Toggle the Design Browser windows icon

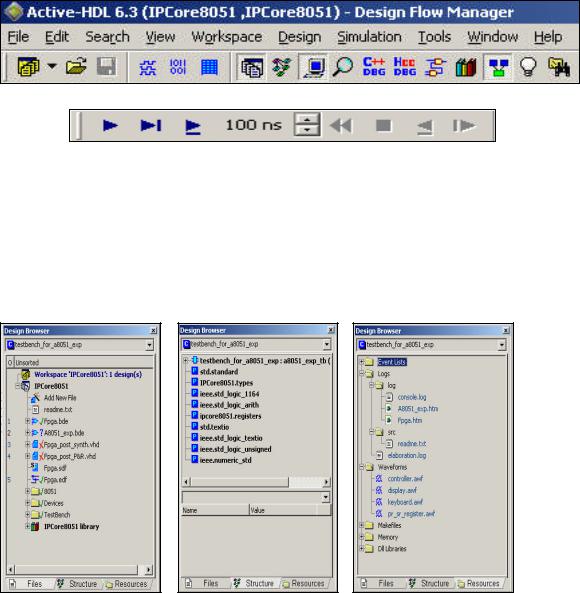point(252,68)
